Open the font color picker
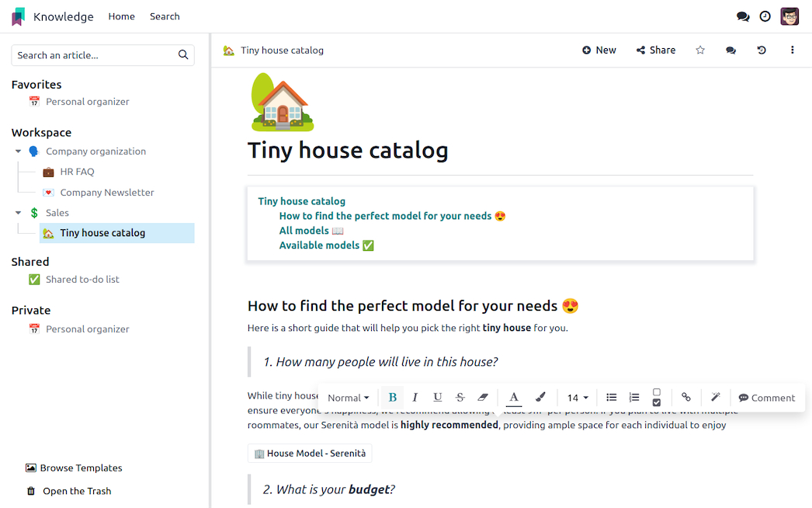The image size is (812, 508). coord(514,398)
